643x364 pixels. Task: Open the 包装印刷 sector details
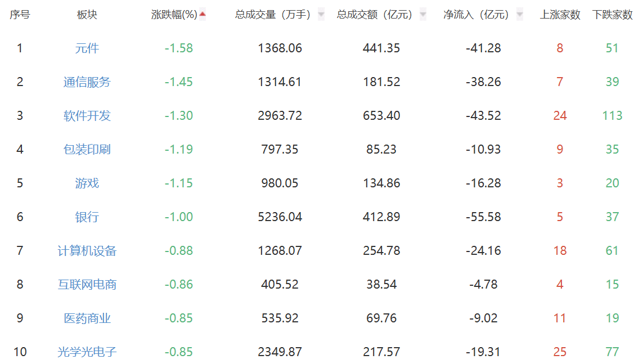pyautogui.click(x=88, y=149)
